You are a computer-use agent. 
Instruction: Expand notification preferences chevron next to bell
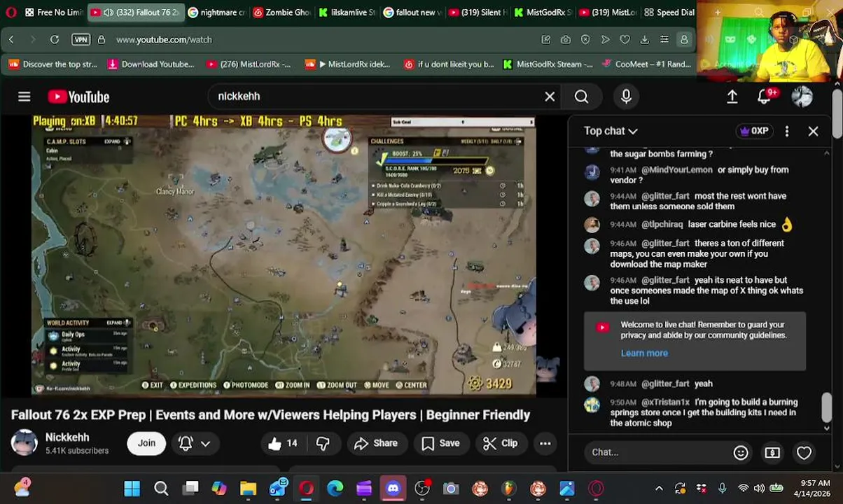(206, 443)
